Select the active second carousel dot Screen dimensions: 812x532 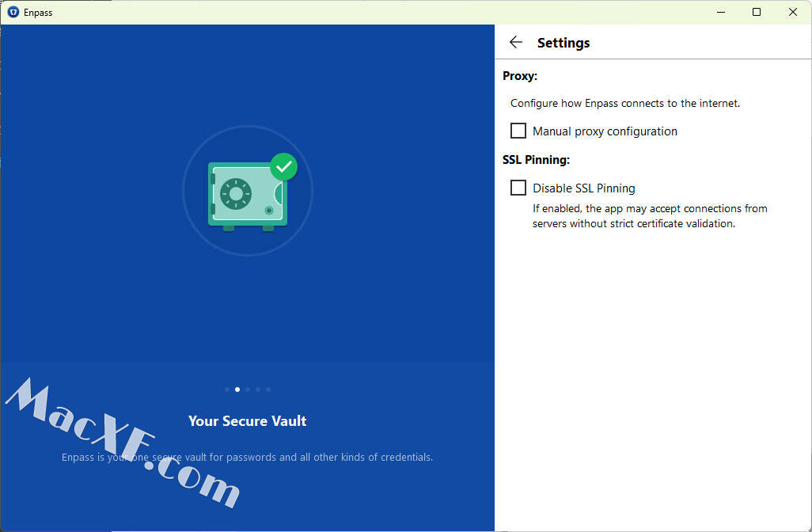pos(237,389)
